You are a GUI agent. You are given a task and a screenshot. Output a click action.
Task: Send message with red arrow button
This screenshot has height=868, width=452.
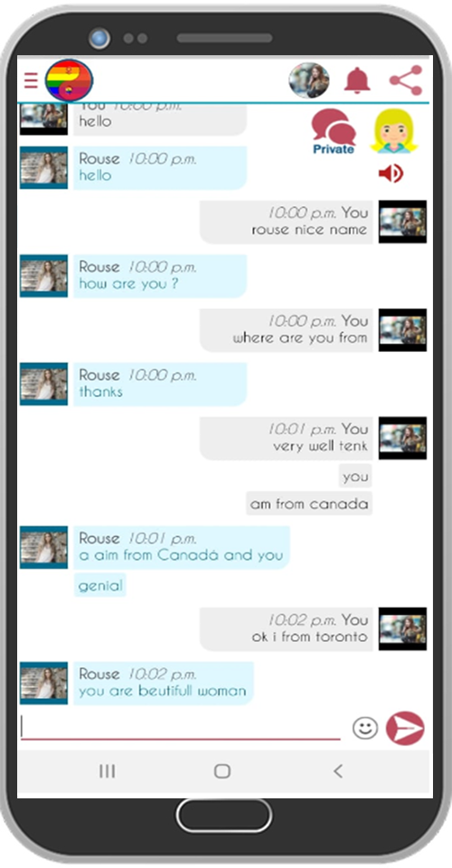(x=405, y=728)
